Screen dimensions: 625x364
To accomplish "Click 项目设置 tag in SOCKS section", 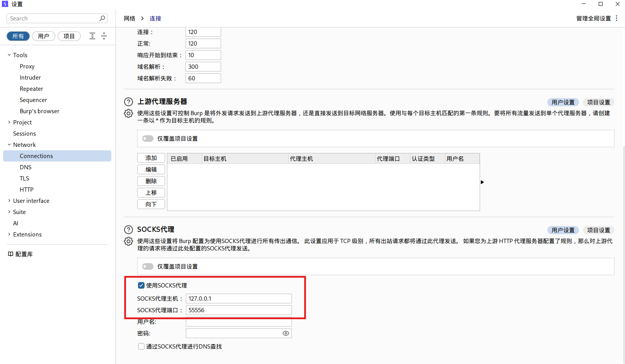I will (598, 230).
